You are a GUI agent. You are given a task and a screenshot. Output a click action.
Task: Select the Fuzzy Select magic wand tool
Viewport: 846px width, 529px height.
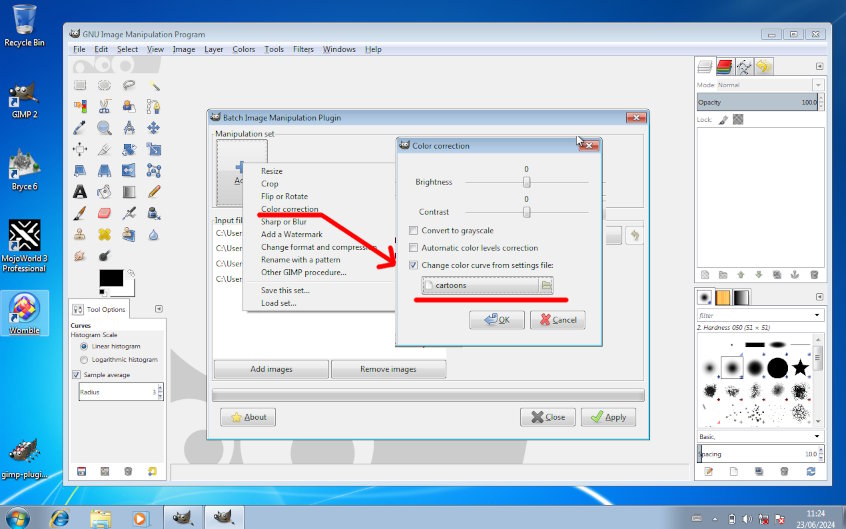(154, 85)
